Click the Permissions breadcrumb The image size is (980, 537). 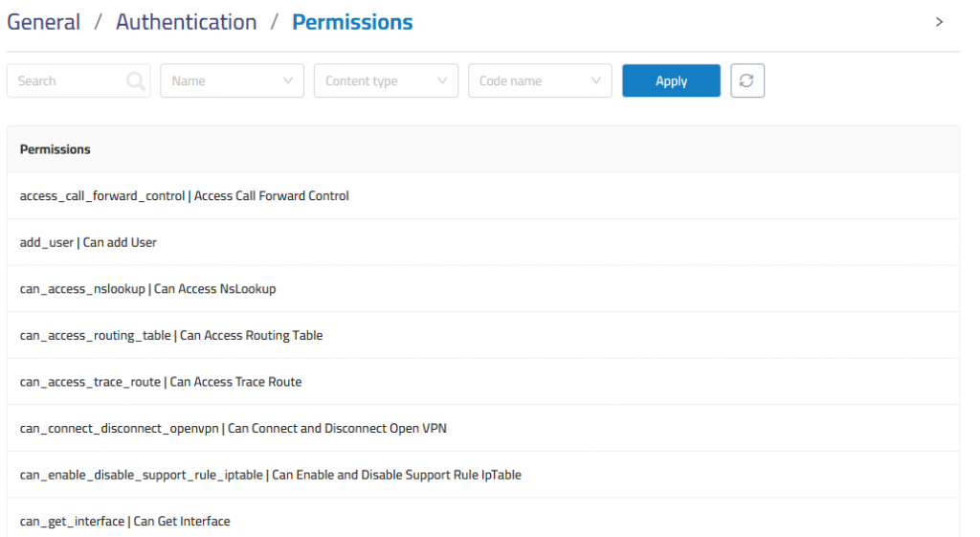[x=352, y=22]
